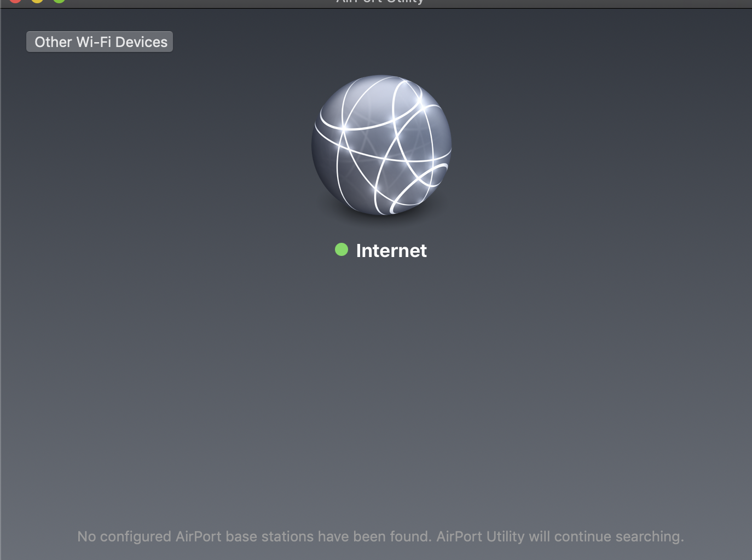Click the green zoom window control
The image size is (752, 560).
59,2
